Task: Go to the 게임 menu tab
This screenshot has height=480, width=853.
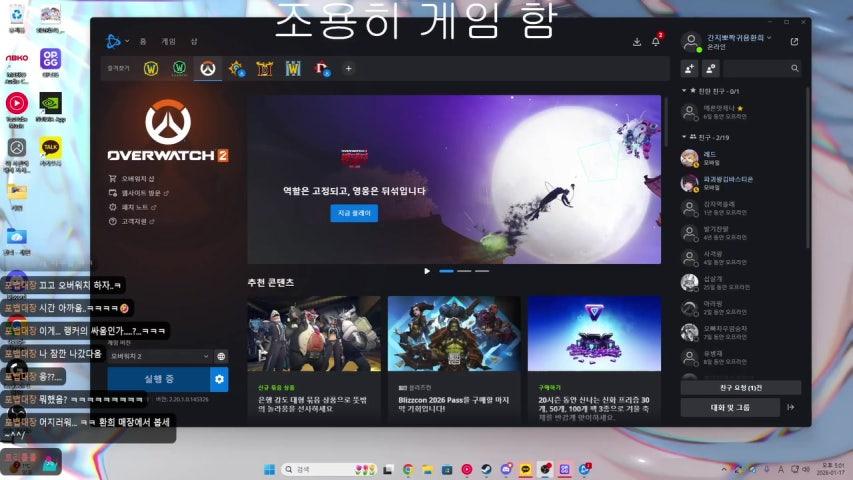Action: (168, 41)
